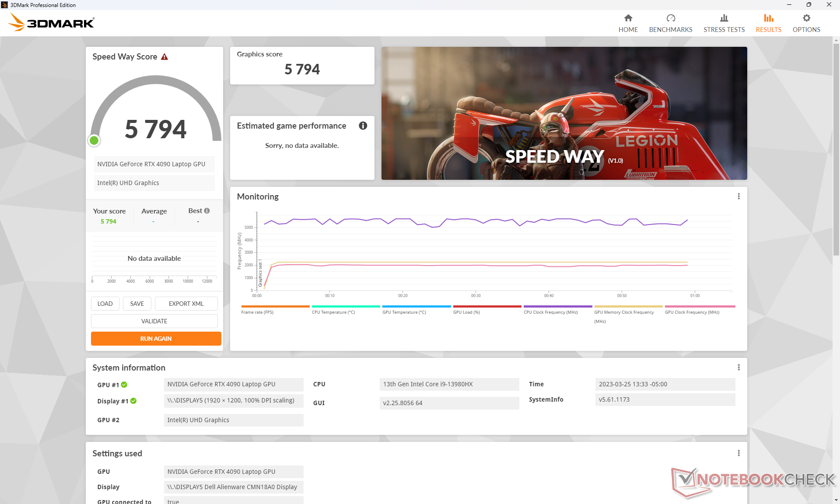Click the info icon beside Best score

pyautogui.click(x=207, y=211)
